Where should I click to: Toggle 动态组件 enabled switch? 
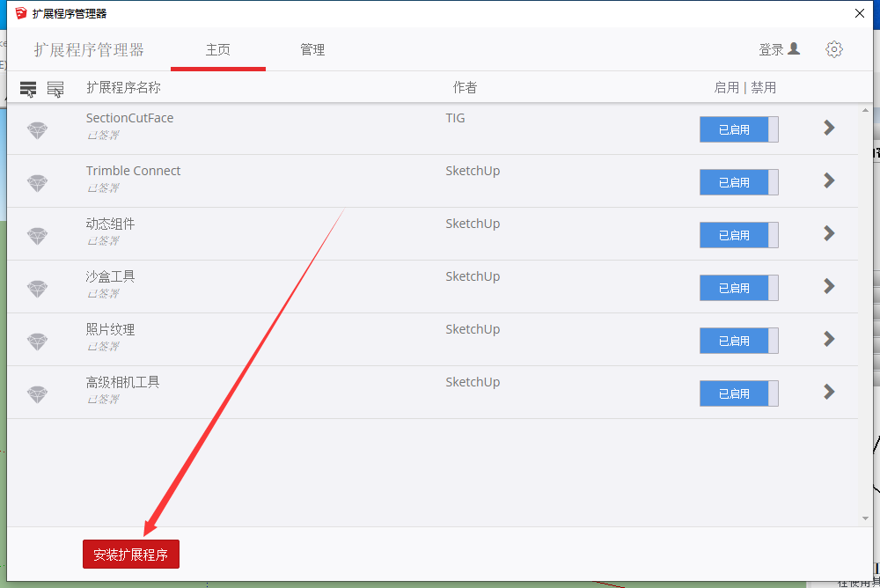click(738, 235)
